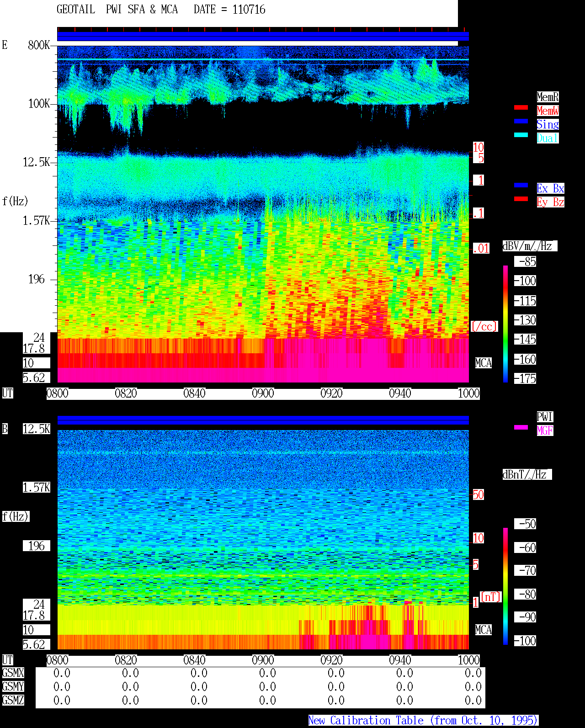The height and width of the screenshot is (728, 585).
Task: Select the MemR legend label
Action: pos(548,97)
